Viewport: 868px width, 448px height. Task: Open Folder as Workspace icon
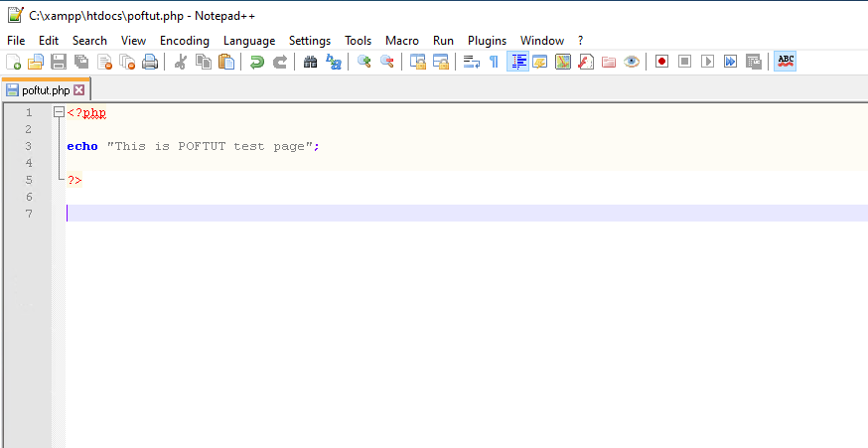click(x=609, y=62)
